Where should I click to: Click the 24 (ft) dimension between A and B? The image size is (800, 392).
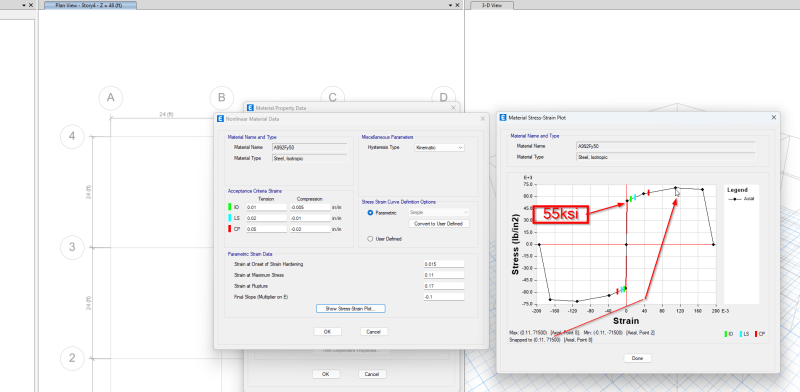(x=166, y=114)
